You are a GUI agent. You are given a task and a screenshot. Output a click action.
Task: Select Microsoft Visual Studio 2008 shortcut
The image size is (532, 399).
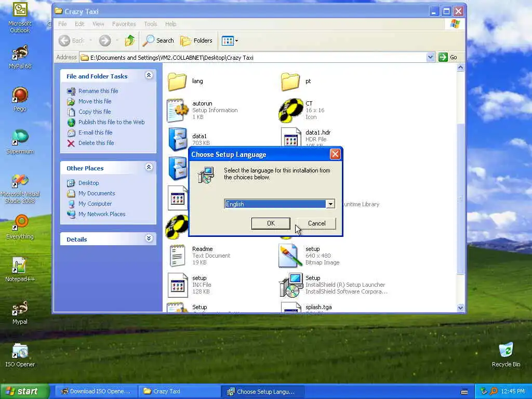point(20,188)
